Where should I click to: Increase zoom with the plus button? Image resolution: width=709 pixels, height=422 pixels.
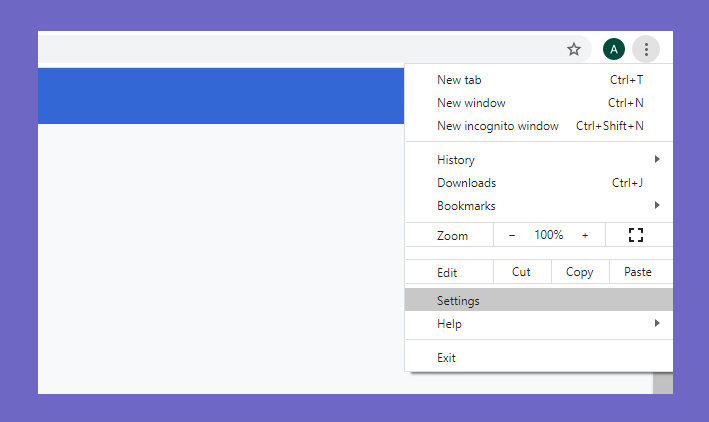click(x=585, y=235)
